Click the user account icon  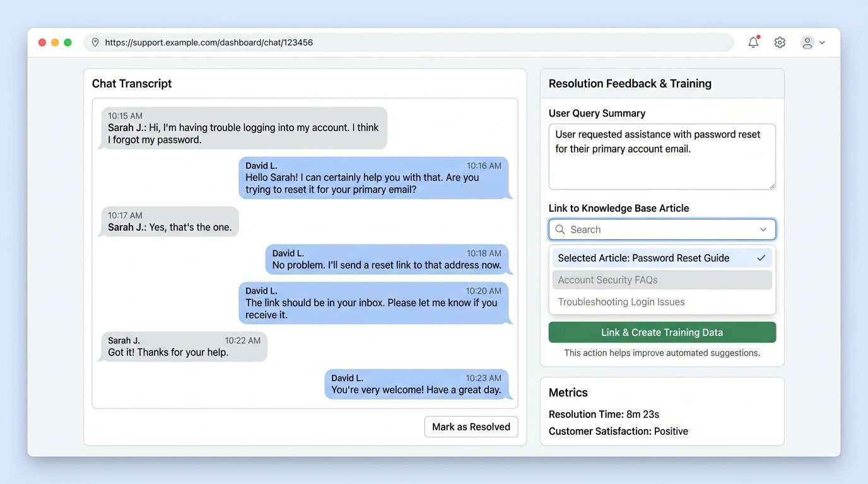pos(807,42)
